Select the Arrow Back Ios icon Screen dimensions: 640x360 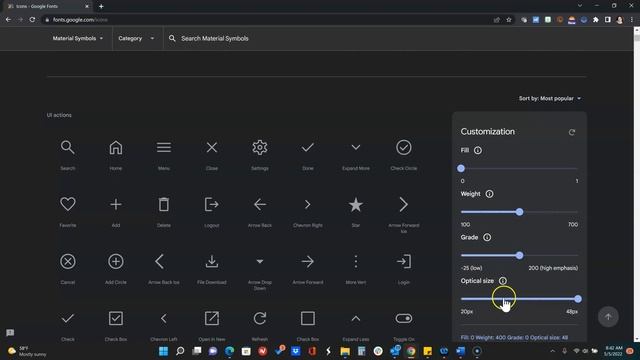coord(160,261)
